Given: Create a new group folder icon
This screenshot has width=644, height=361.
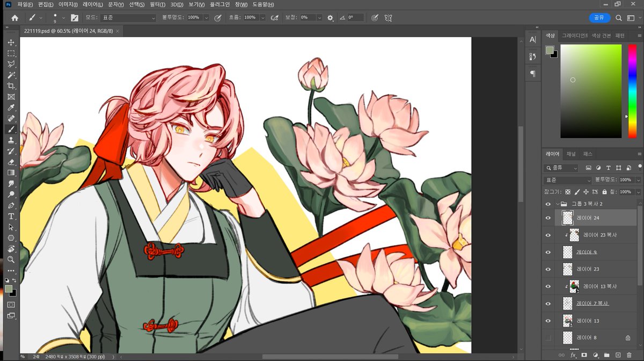Looking at the screenshot, I should (x=606, y=355).
